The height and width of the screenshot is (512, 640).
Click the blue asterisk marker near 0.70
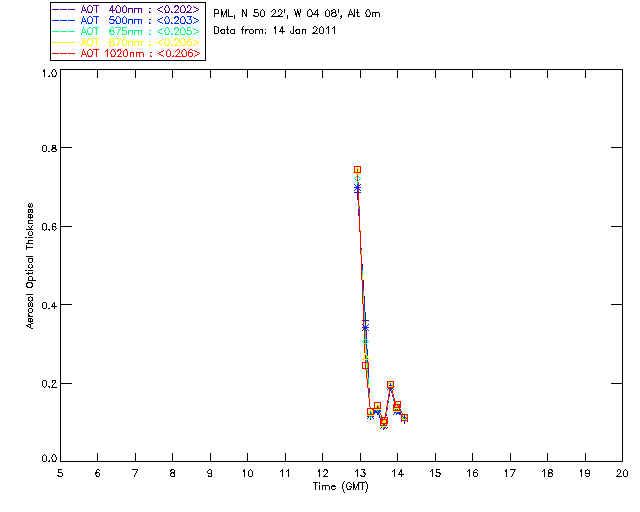358,188
